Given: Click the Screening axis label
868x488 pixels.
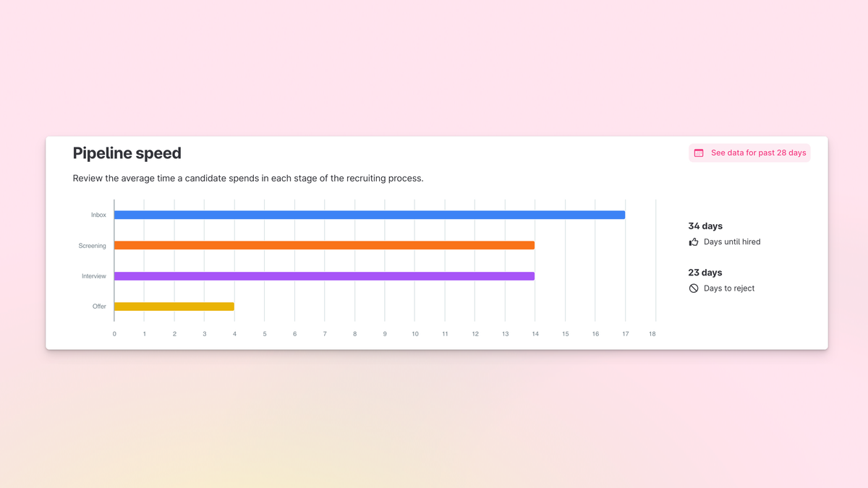Looking at the screenshot, I should pos(93,246).
